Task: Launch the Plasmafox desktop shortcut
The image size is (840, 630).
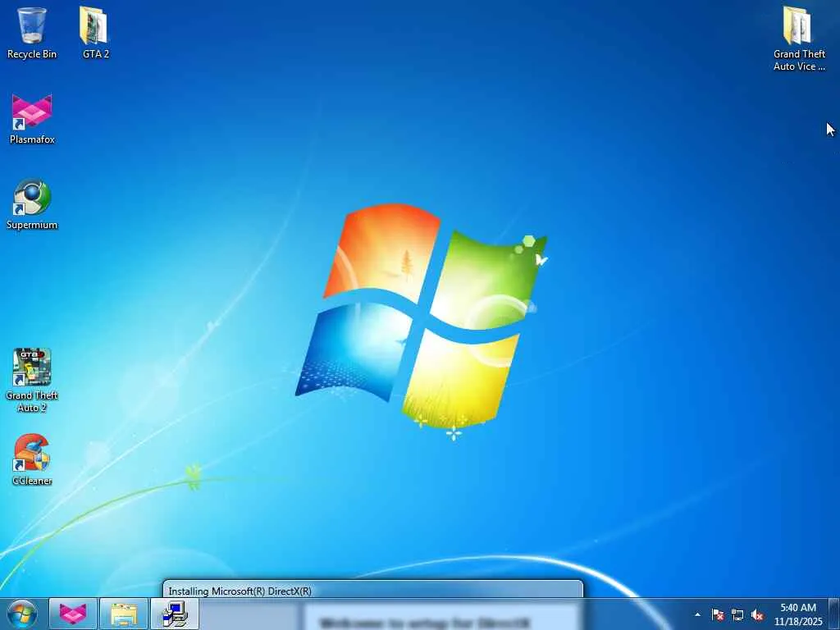Action: point(32,119)
